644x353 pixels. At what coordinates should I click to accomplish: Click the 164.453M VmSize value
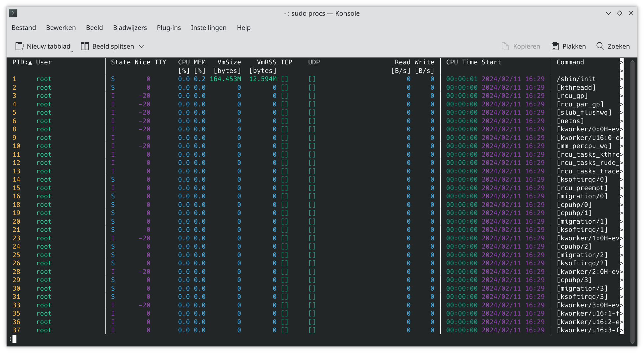coord(225,79)
